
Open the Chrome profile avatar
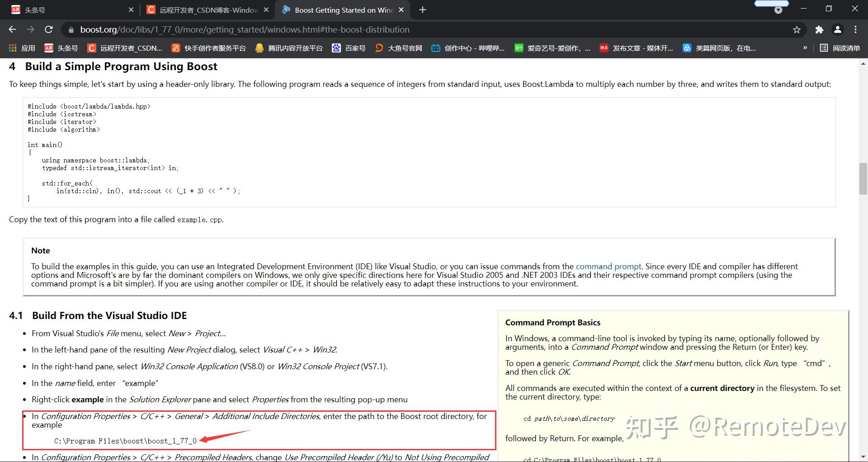(x=837, y=29)
